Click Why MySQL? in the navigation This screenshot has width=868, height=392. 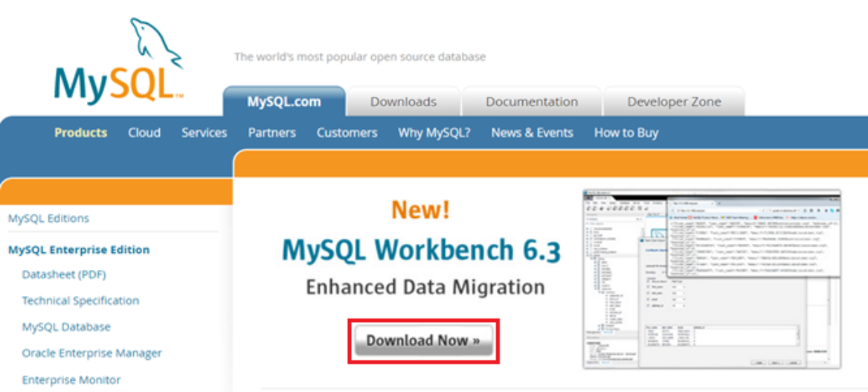[x=434, y=133]
